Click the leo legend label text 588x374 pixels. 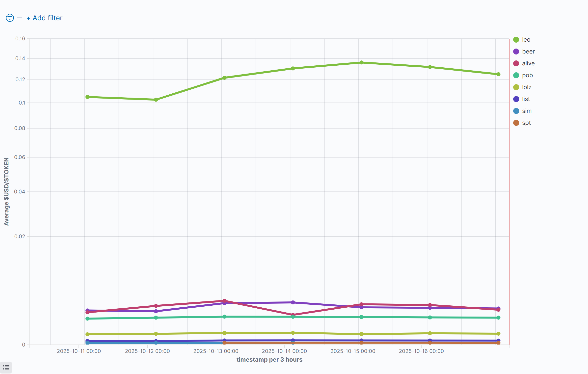point(526,40)
